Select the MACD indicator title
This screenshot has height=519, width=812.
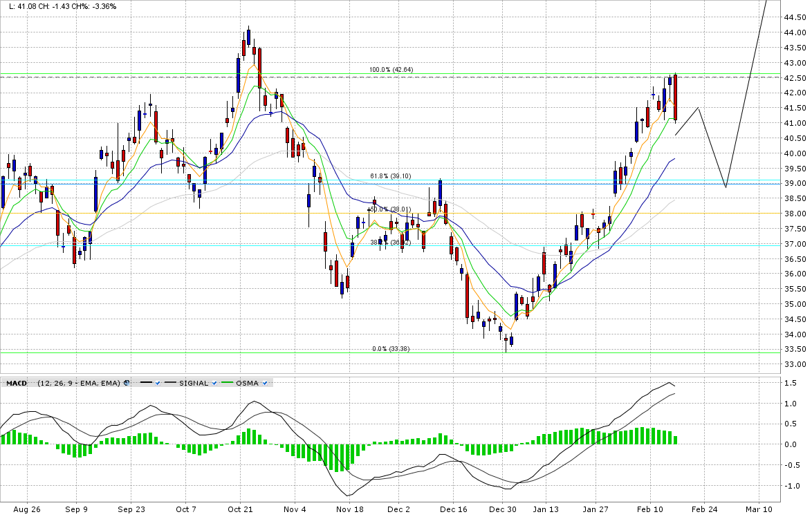(16, 383)
